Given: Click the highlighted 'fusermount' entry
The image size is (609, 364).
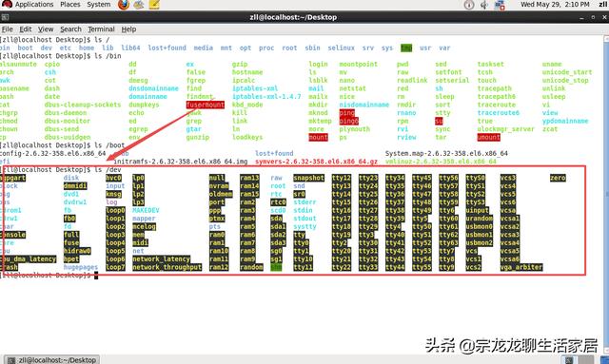Looking at the screenshot, I should 206,105.
